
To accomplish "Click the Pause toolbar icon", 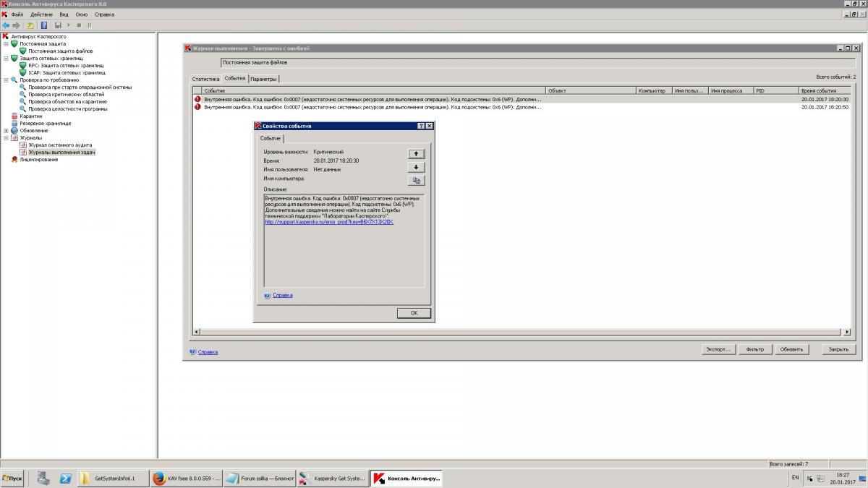I will (x=89, y=25).
